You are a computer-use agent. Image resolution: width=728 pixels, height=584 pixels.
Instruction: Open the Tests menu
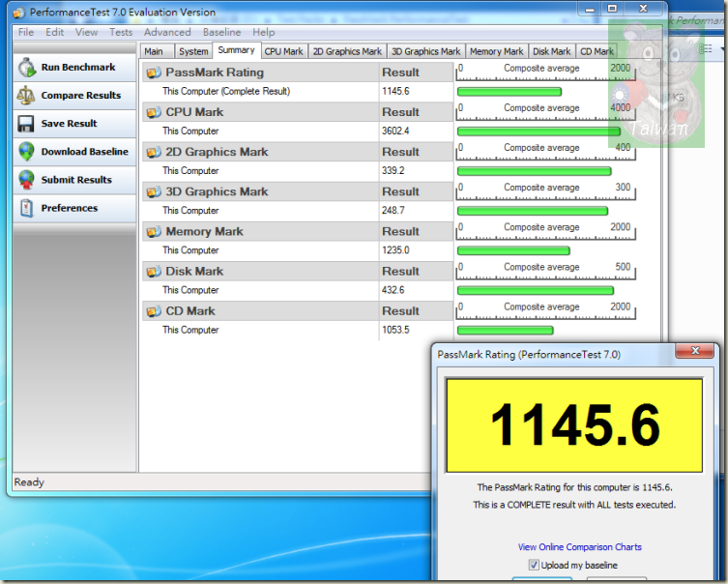[x=121, y=32]
